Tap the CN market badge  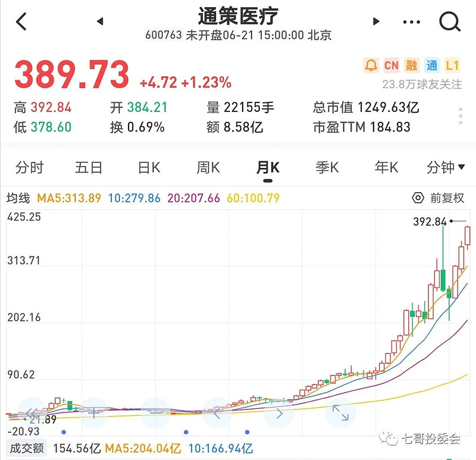click(x=391, y=65)
